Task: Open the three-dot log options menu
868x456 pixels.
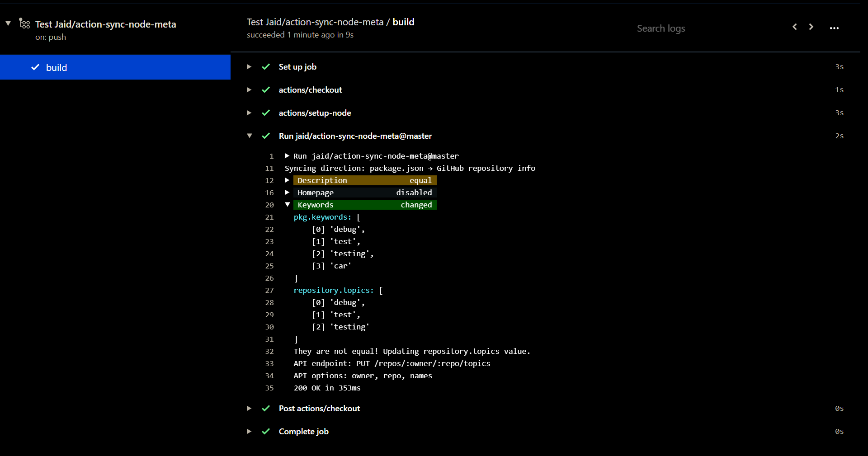Action: tap(834, 28)
